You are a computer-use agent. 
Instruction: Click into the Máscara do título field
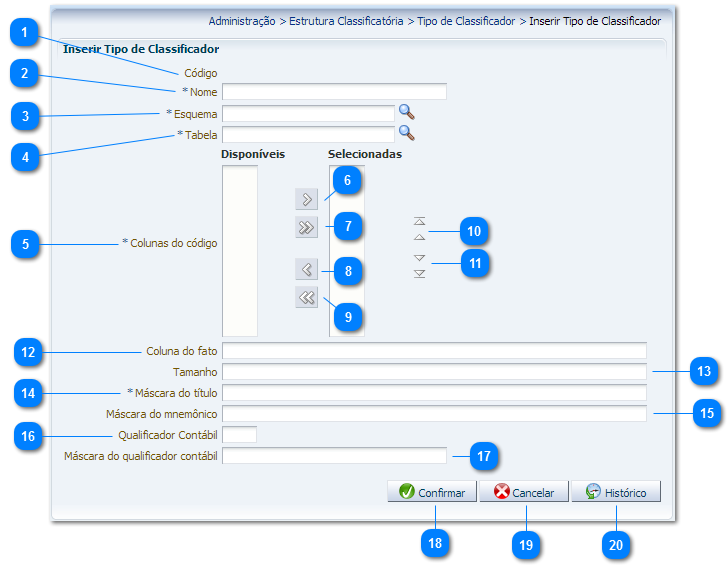[x=434, y=393]
